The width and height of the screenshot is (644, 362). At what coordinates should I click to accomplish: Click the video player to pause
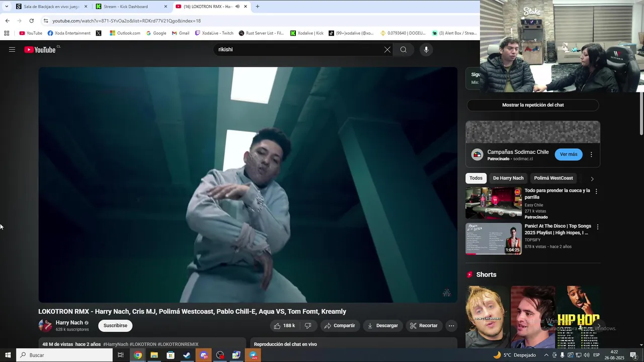pos(248,185)
